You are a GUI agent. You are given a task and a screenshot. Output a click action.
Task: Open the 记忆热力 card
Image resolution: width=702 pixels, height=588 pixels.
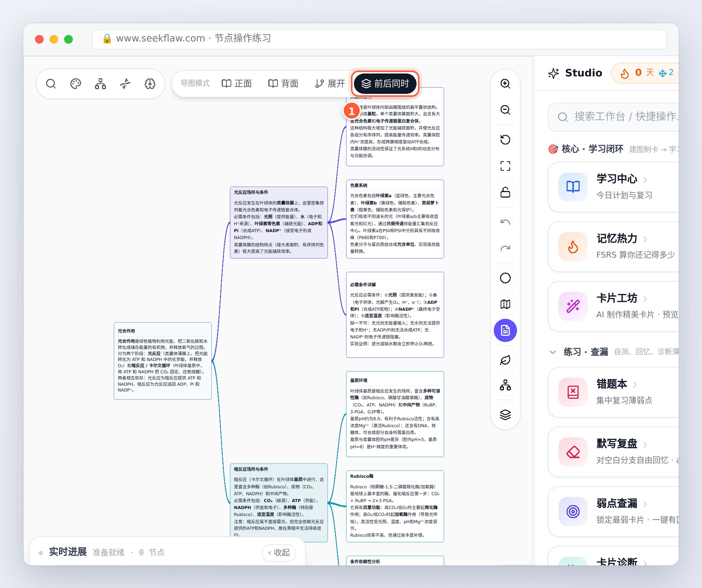click(613, 247)
